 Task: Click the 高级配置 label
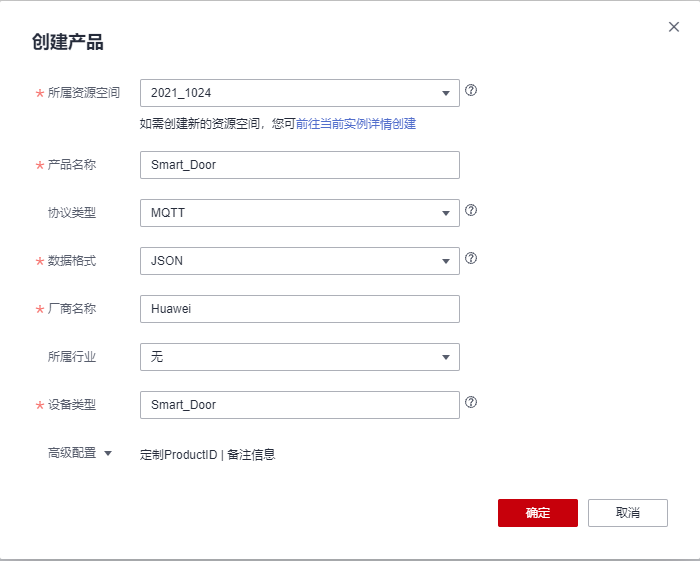point(72,453)
